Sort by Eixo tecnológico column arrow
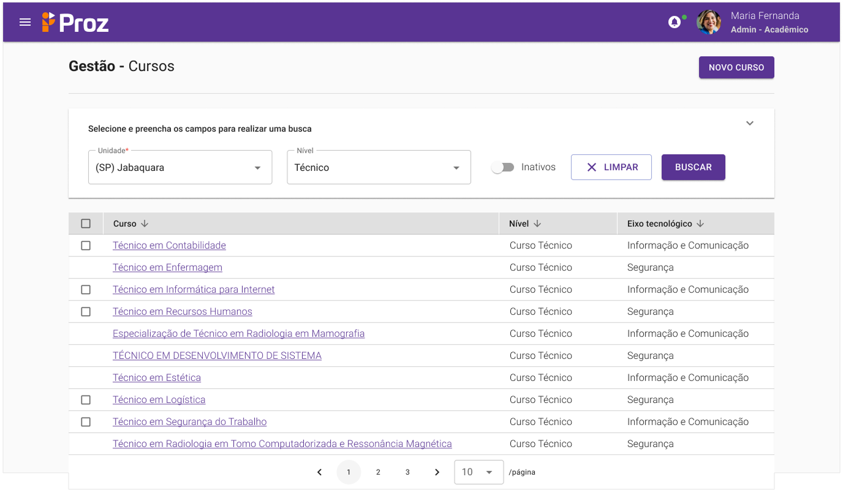 (x=700, y=224)
